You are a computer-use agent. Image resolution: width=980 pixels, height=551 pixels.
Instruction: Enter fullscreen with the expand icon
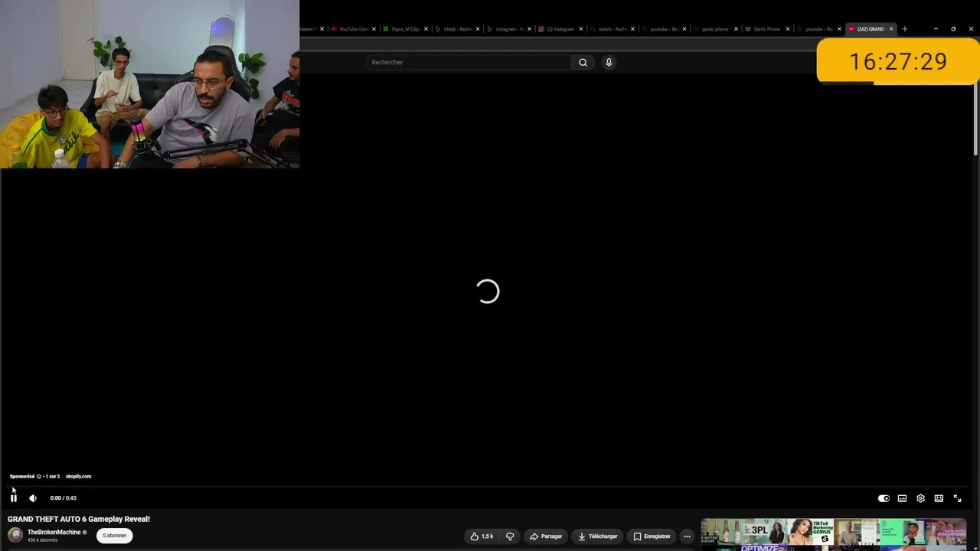tap(957, 498)
